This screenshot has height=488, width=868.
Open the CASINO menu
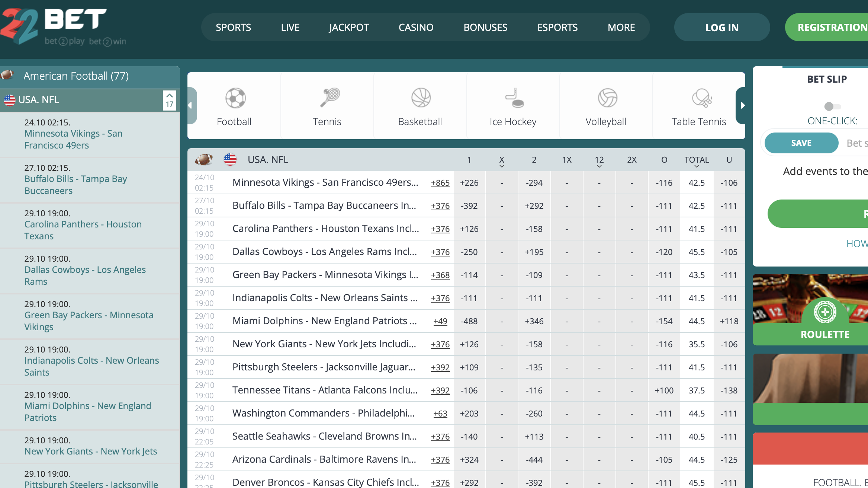click(416, 28)
